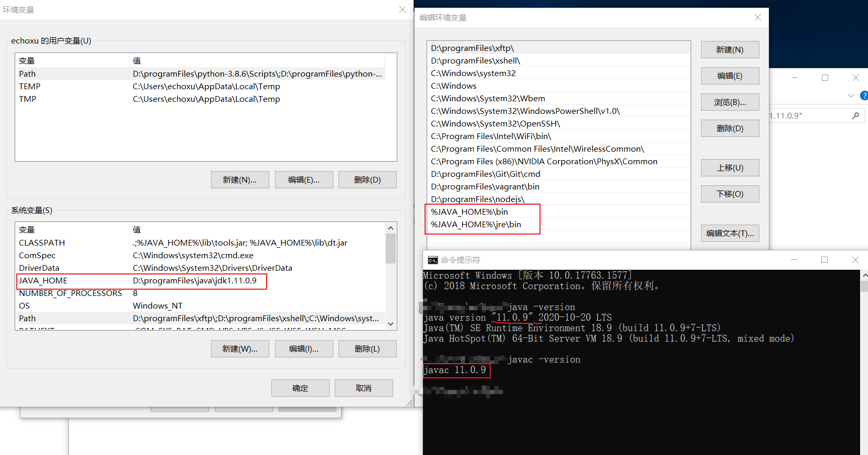868x455 pixels.
Task: Select D:\programFiles\Git\Git\cmd path entry
Action: click(559, 174)
